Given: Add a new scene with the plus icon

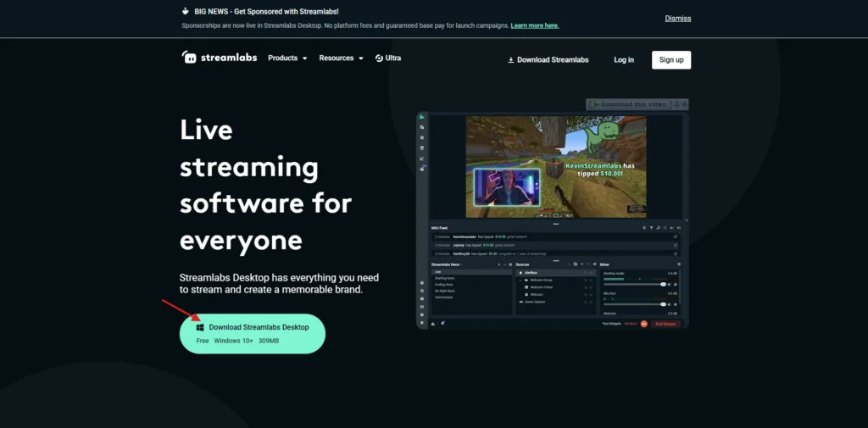Looking at the screenshot, I should pyautogui.click(x=498, y=264).
